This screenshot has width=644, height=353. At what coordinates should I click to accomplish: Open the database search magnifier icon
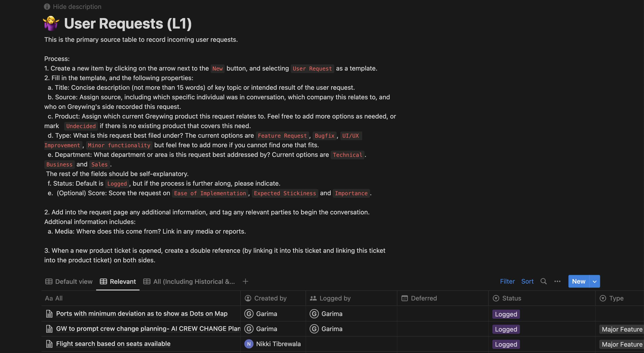pos(543,281)
